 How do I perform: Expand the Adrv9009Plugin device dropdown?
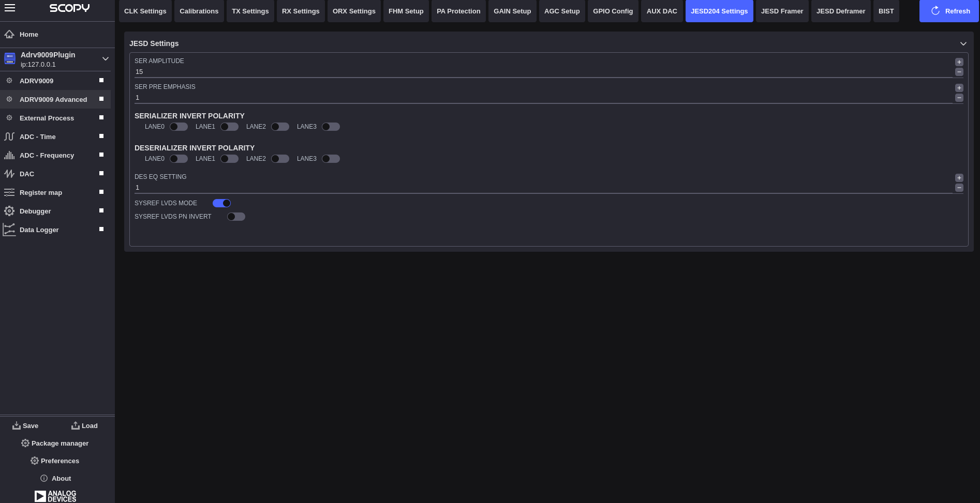pyautogui.click(x=106, y=59)
